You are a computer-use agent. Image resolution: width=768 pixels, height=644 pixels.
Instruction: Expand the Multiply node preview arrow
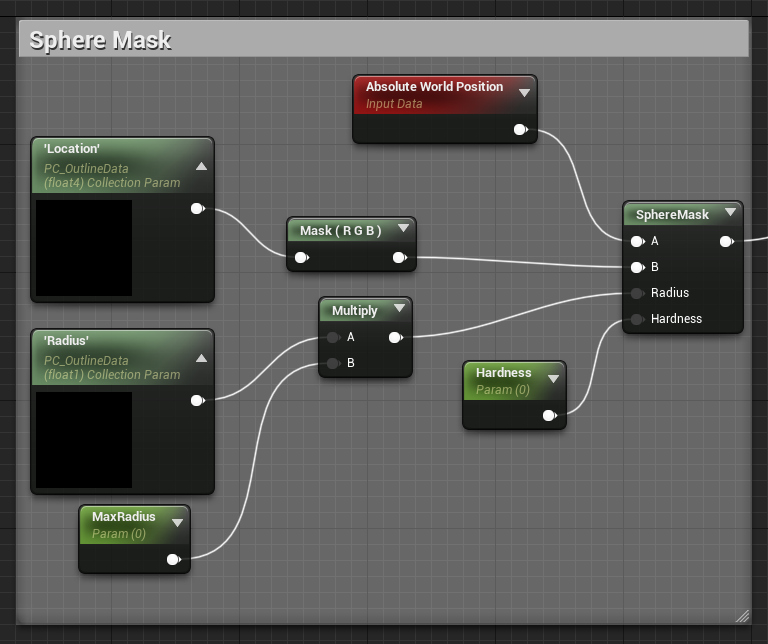(x=400, y=308)
